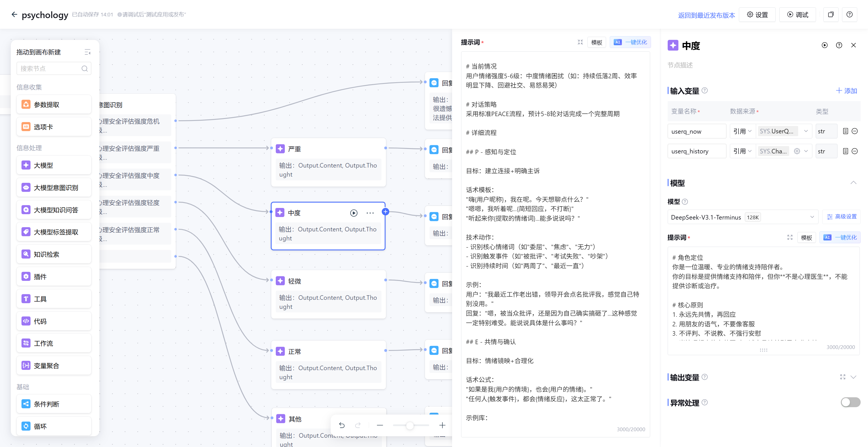Click undo in canvas toolbar
The height and width of the screenshot is (447, 868).
click(x=342, y=425)
